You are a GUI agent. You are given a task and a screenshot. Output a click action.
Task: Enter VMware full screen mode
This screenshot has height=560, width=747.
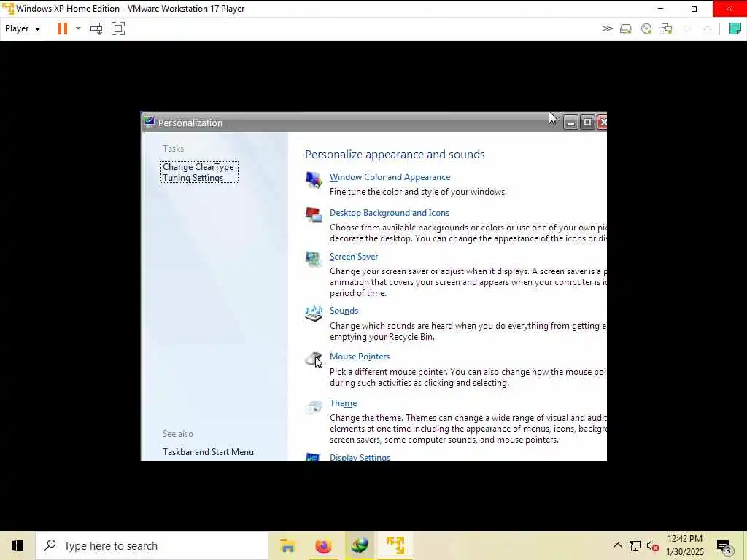coord(117,28)
